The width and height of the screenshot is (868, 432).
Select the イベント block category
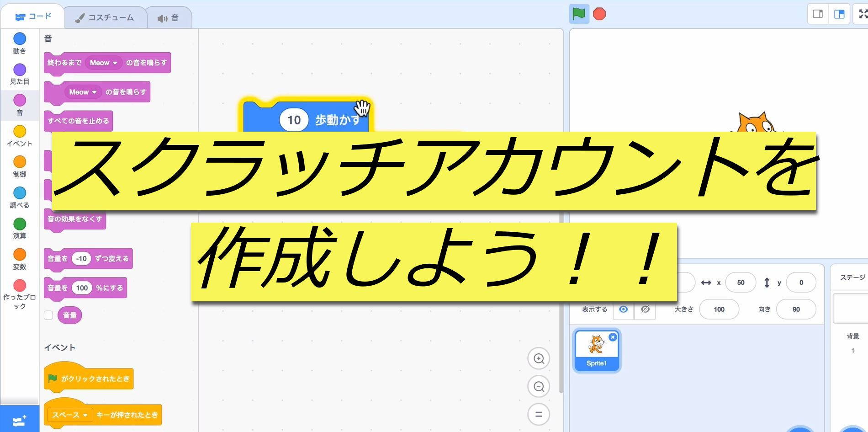20,136
